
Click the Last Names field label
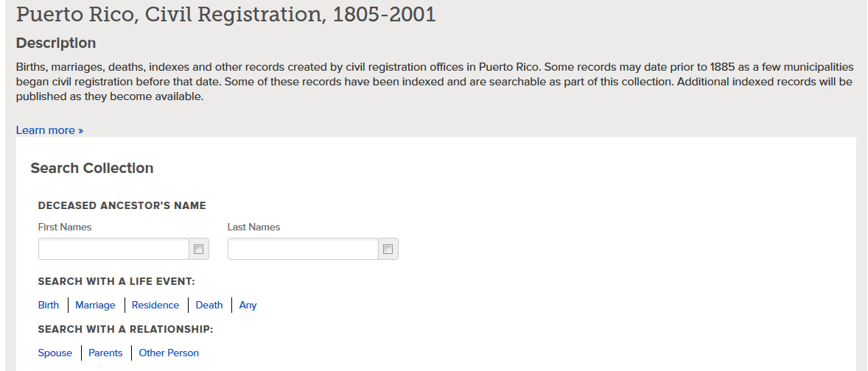coord(253,227)
